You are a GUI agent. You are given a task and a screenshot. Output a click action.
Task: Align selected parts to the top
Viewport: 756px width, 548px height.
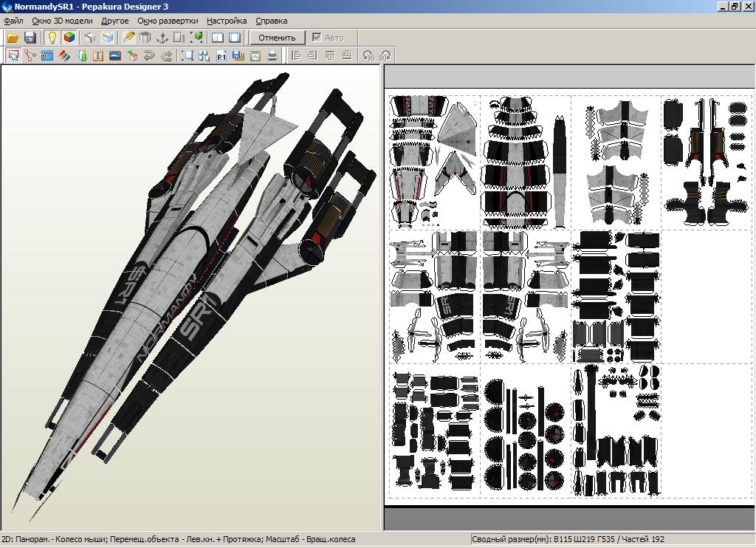[x=330, y=55]
